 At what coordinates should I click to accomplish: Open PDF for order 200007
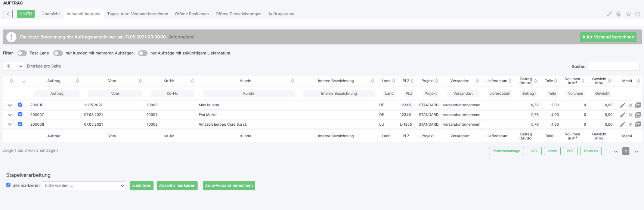[x=638, y=115]
